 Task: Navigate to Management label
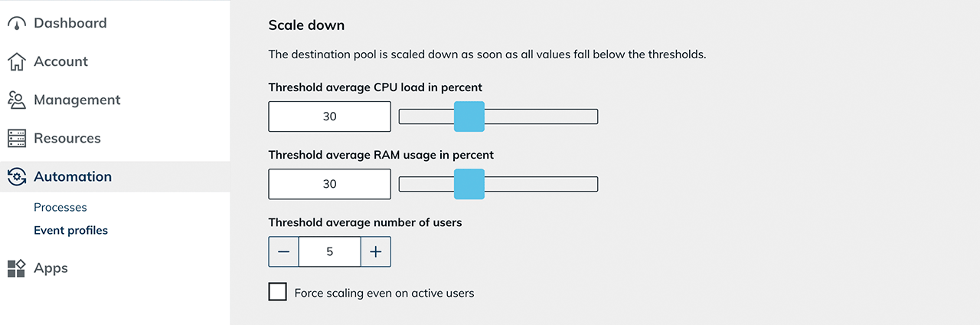(x=77, y=100)
